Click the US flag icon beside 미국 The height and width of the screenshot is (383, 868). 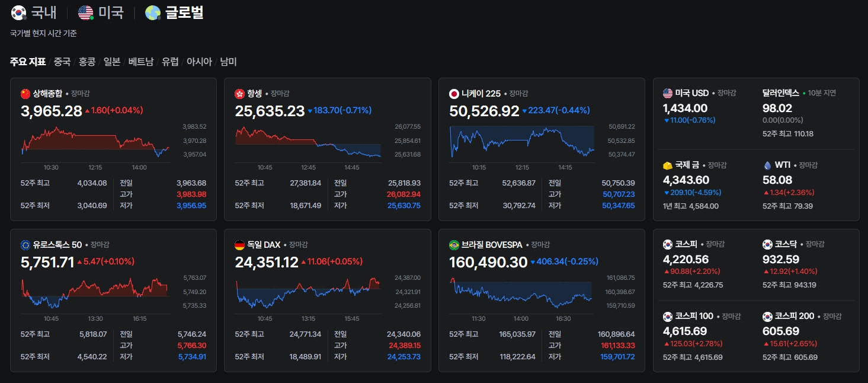coord(86,12)
